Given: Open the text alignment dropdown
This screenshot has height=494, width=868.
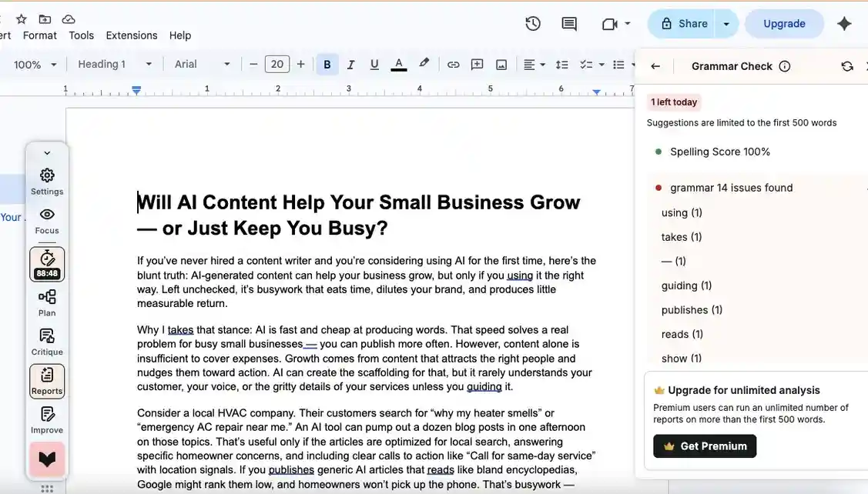Looking at the screenshot, I should click(x=535, y=65).
